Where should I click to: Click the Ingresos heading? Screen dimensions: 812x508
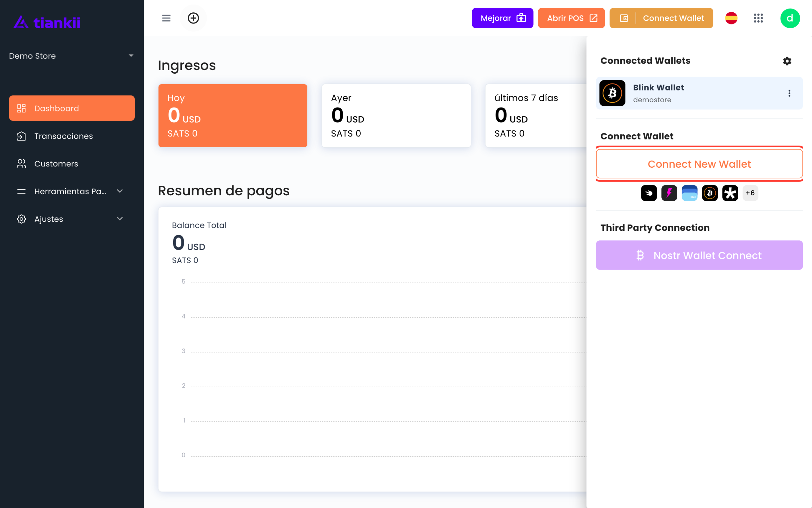pos(187,65)
